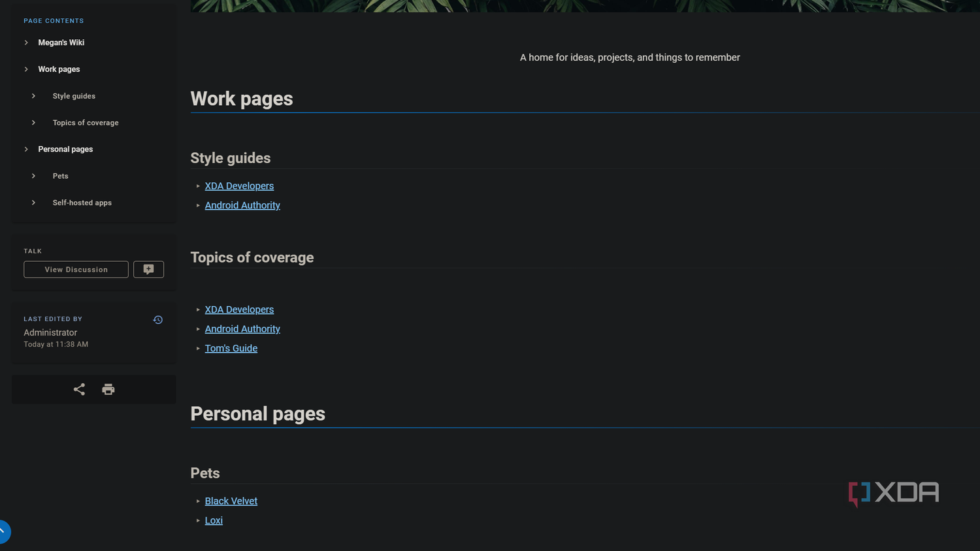Open the Black Velvet page link

(x=231, y=501)
